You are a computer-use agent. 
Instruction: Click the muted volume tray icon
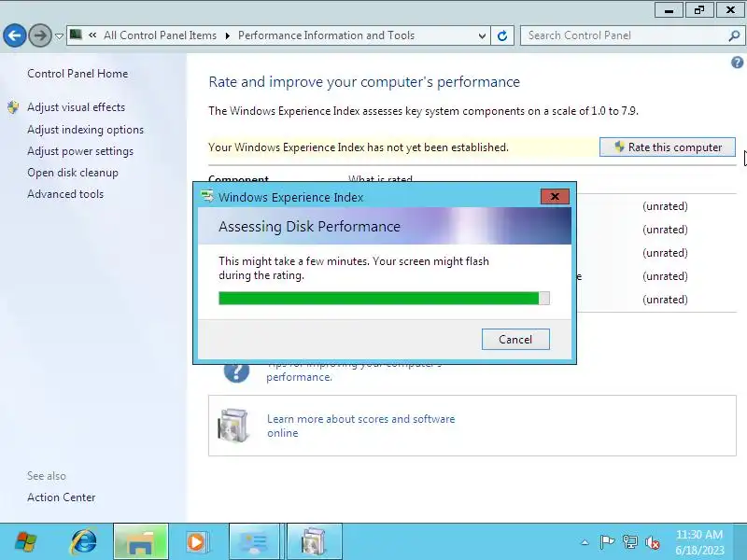click(x=652, y=542)
